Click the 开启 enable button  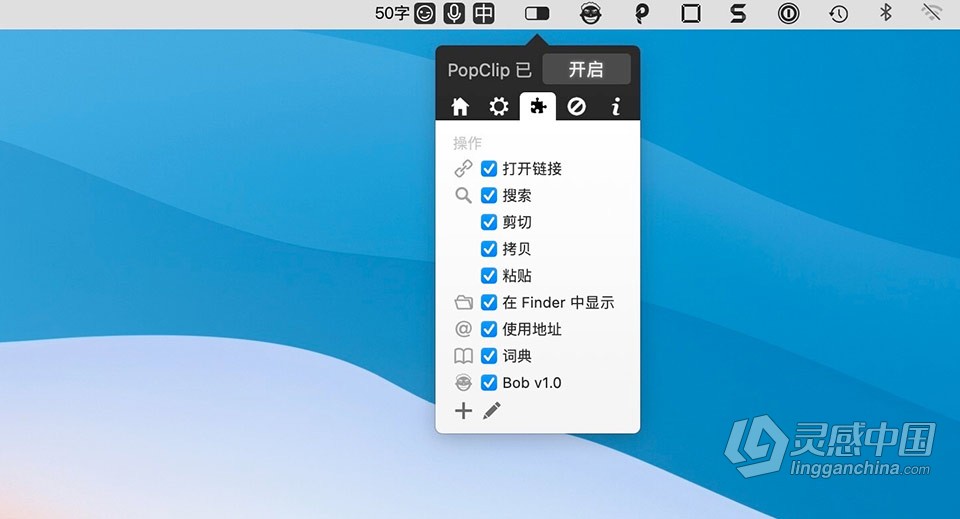tap(587, 69)
